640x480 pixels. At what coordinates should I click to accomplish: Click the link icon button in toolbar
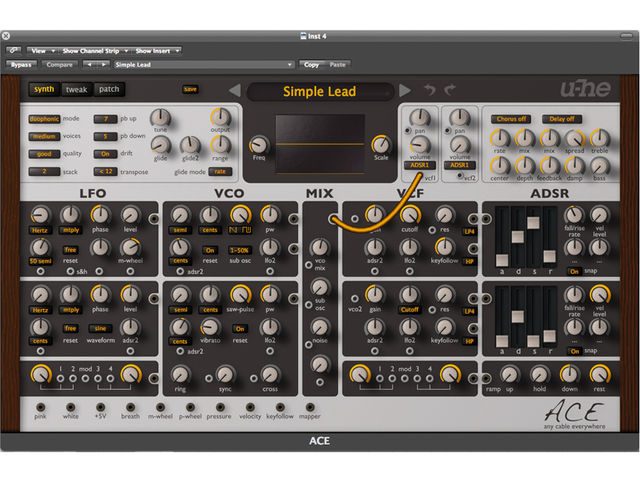tap(14, 51)
